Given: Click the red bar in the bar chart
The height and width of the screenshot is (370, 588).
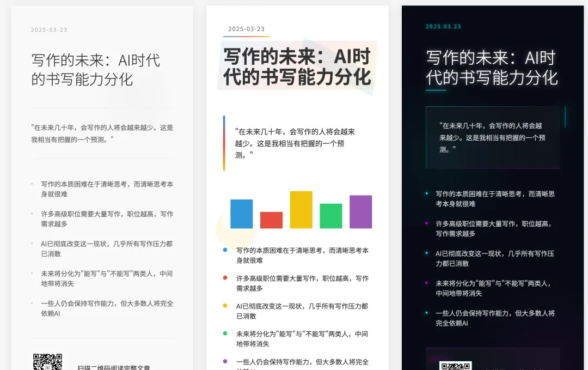Looking at the screenshot, I should click(x=272, y=220).
